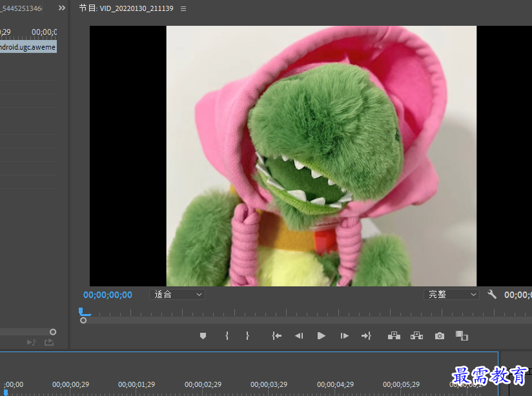
Task: Expand hidden panels double chevron
Action: 61,8
